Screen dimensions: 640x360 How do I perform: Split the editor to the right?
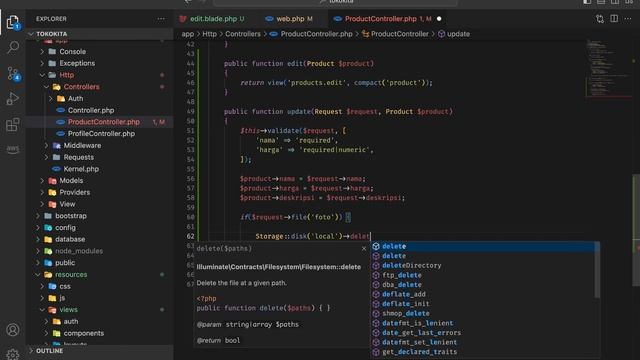click(614, 19)
